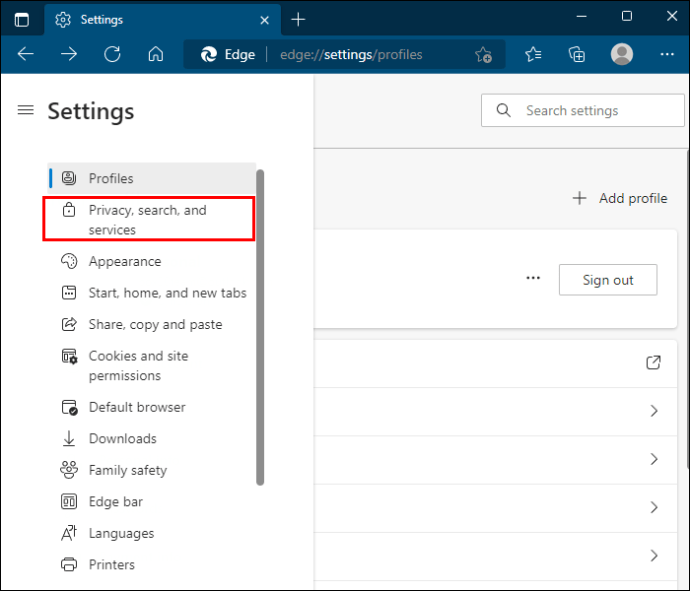Open the profile more options ellipsis
Image resolution: width=690 pixels, height=591 pixels.
coord(534,279)
